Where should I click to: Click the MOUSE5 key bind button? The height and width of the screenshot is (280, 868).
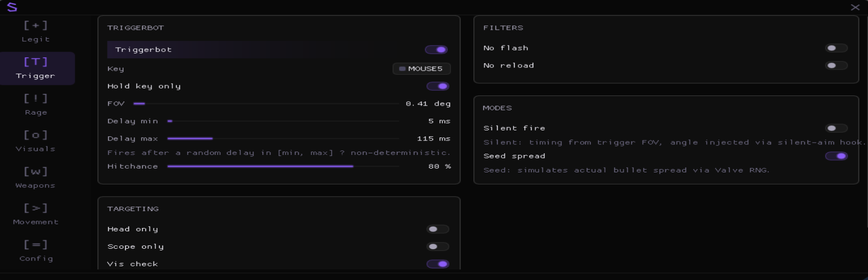[x=422, y=68]
